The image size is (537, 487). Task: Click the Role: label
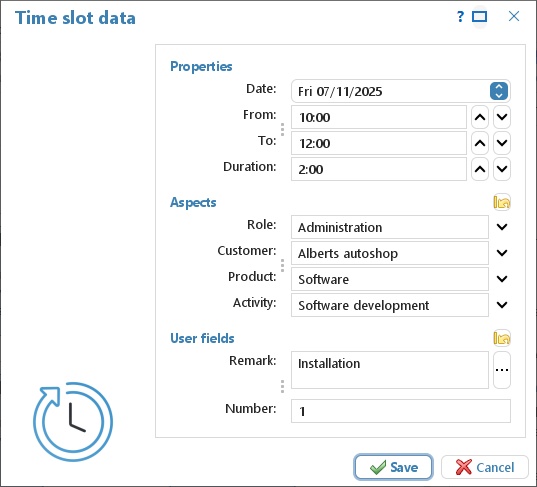(x=261, y=225)
